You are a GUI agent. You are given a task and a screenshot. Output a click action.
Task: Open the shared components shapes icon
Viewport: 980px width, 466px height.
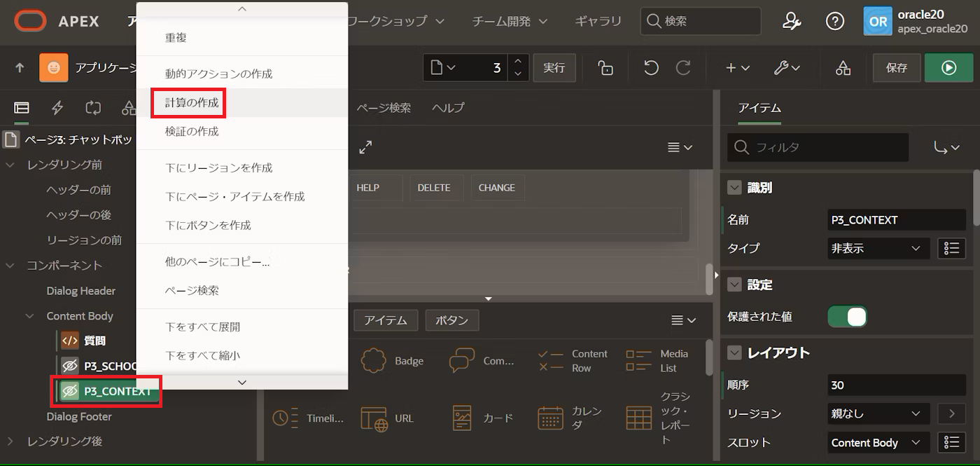(843, 68)
